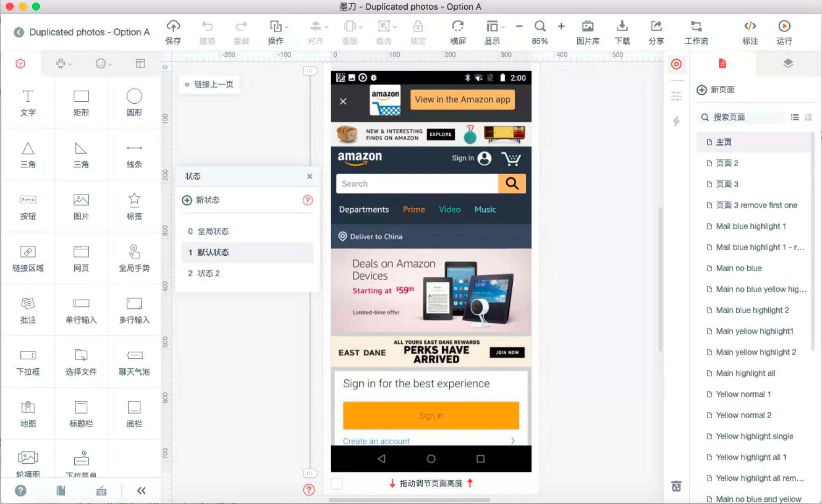Open the Image Library (图片库)
The image size is (822, 504).
pos(587,31)
